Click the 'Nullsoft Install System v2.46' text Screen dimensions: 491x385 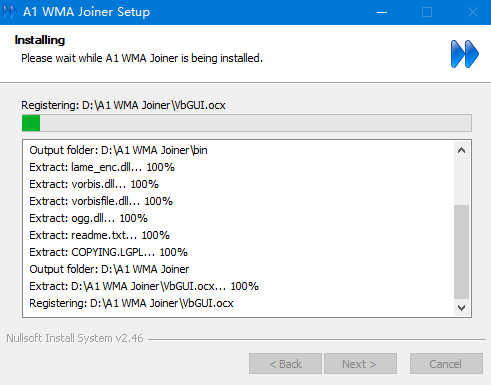[x=75, y=338]
